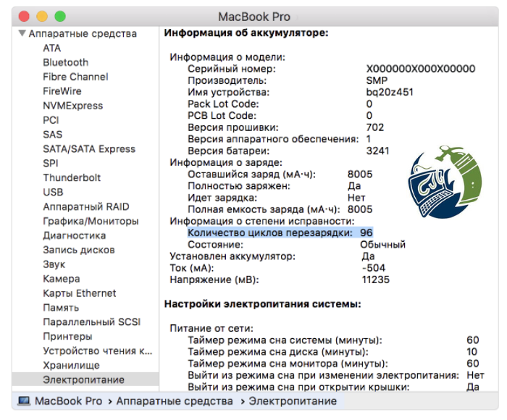Image resolution: width=507 pixels, height=420 pixels.
Task: Click the serial number X000000X000X00000
Action: (x=421, y=69)
